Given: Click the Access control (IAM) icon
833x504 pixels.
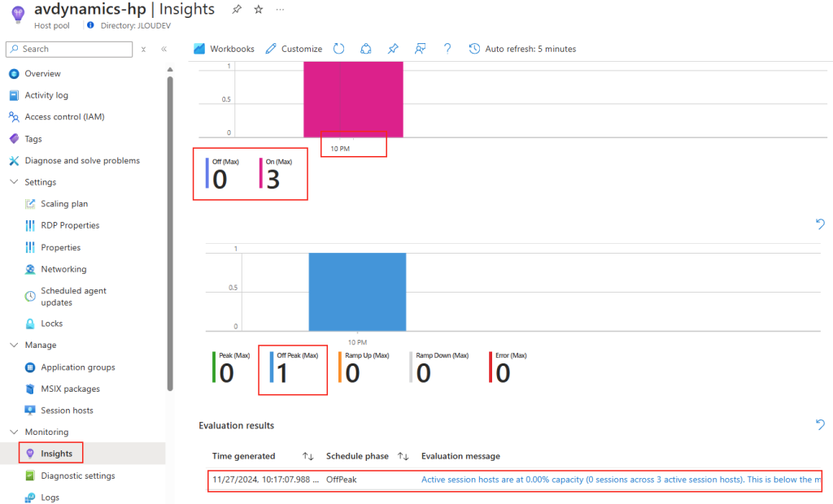Looking at the screenshot, I should click(15, 117).
